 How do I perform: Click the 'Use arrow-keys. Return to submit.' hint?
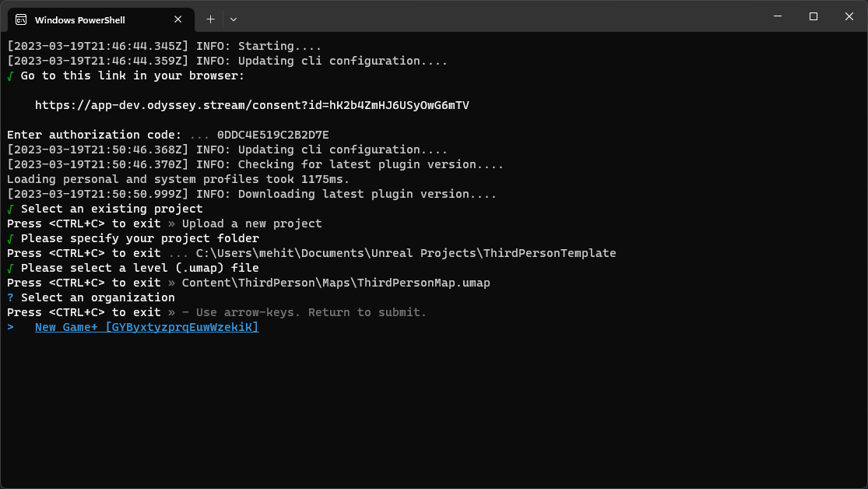pos(311,312)
